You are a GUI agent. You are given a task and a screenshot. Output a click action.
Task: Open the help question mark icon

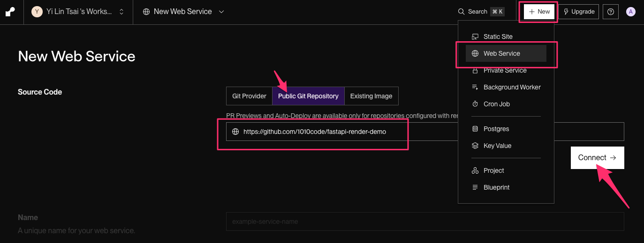click(610, 12)
